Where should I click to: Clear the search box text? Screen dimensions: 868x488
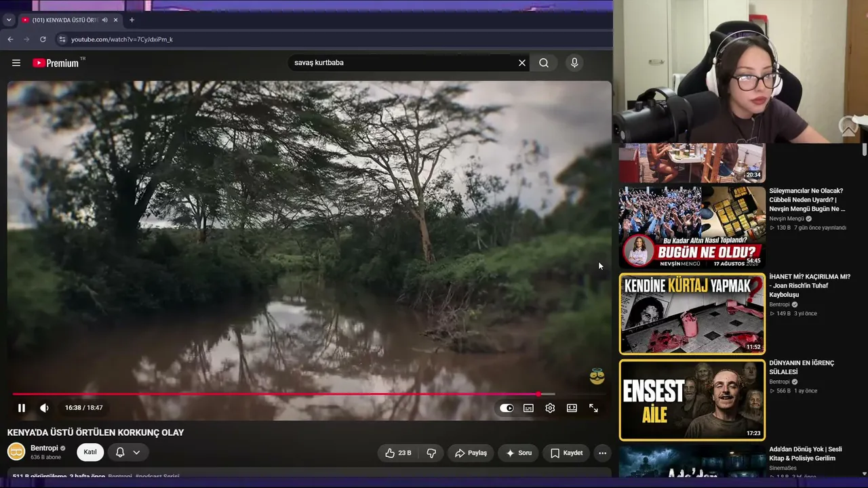click(522, 63)
